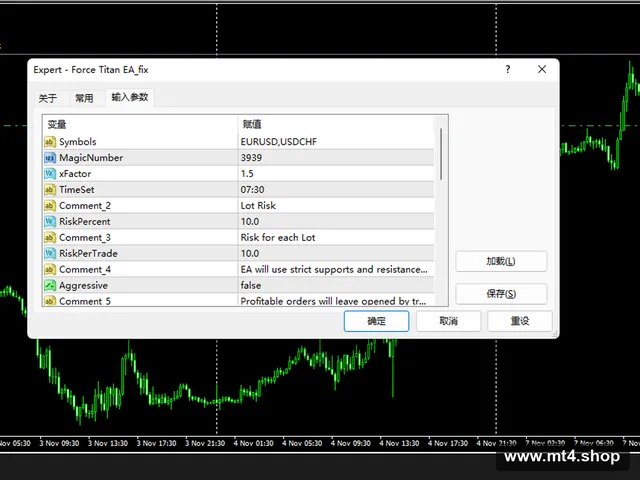
Task: Select the RiskPerTrade value 10.0
Action: click(336, 253)
